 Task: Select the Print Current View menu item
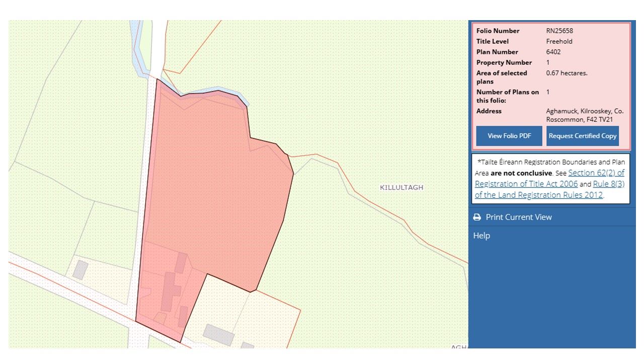click(518, 217)
